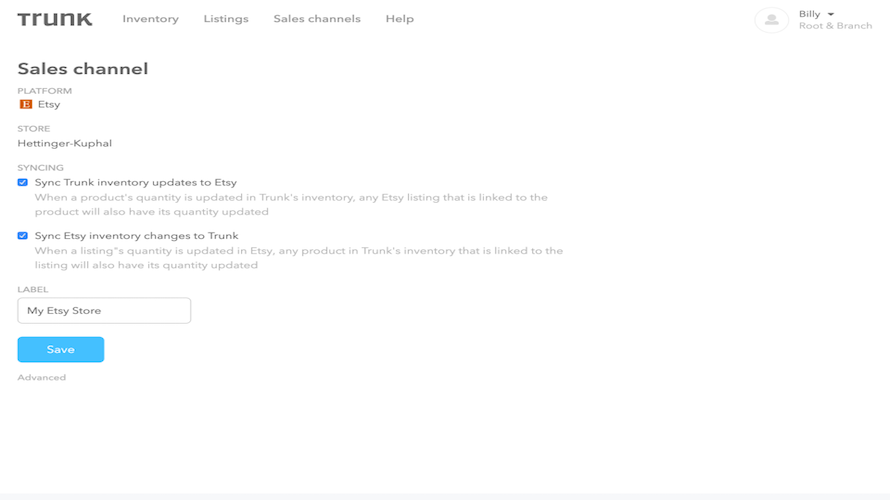Click the Sales channel heading
Screen dimensions: 890x500
click(83, 69)
